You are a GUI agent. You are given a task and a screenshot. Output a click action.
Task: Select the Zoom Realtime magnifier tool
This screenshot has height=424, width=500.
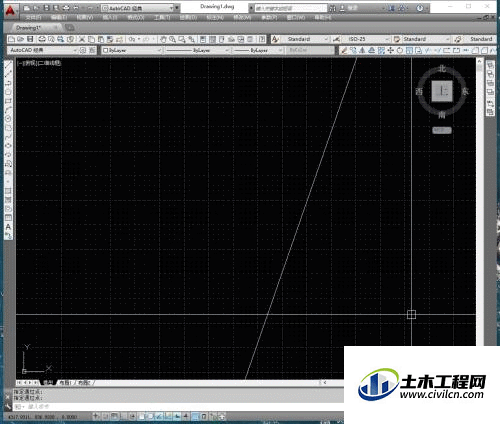pyautogui.click(x=172, y=39)
